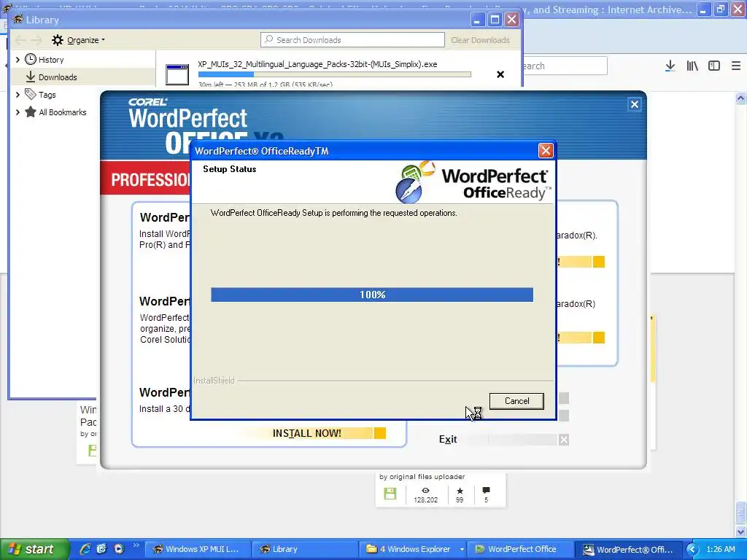The width and height of the screenshot is (747, 560).
Task: Click the comments icon showing 5
Action: 486,491
